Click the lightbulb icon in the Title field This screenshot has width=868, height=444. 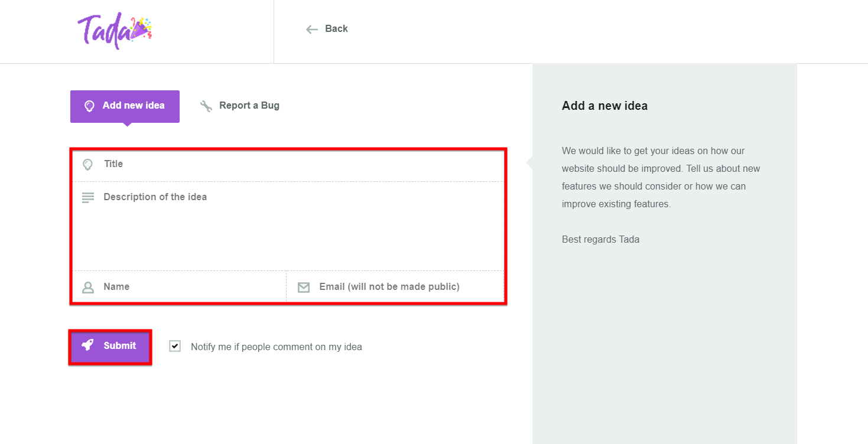[x=87, y=164]
